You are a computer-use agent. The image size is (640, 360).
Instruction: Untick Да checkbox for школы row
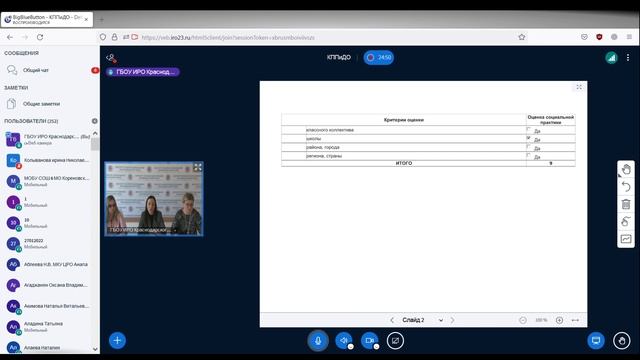528,138
